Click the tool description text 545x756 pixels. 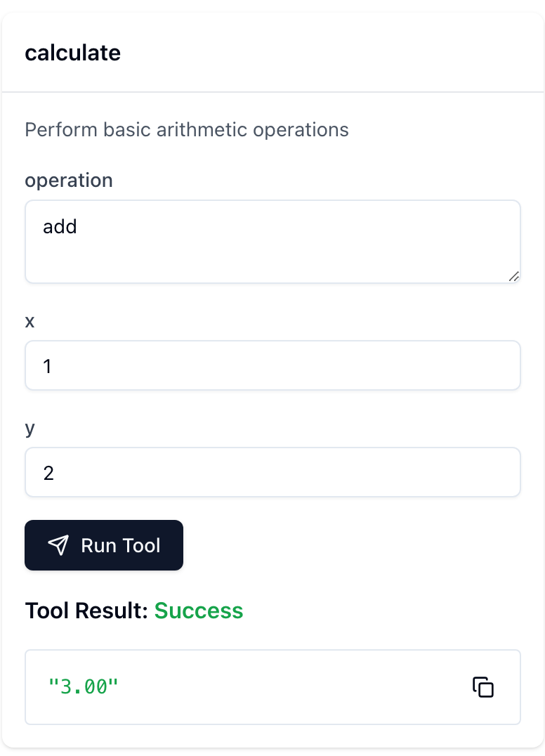click(187, 130)
